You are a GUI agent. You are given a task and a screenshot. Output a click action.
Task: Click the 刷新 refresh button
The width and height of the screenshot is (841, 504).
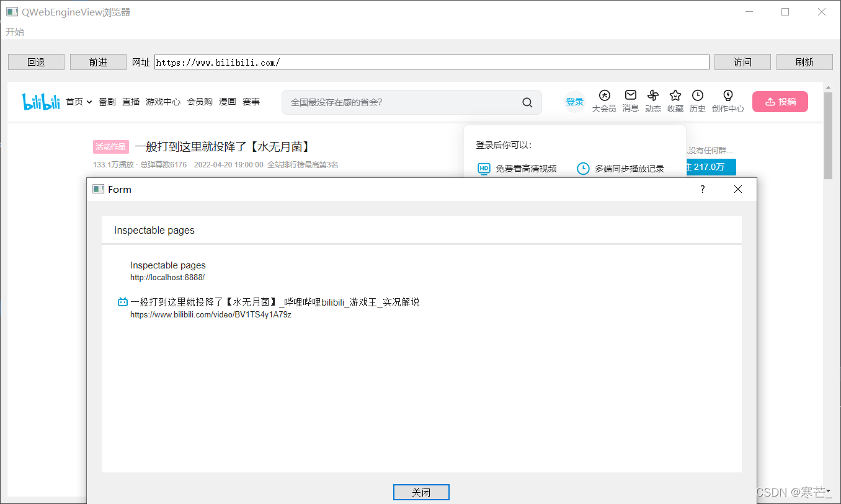(x=804, y=62)
